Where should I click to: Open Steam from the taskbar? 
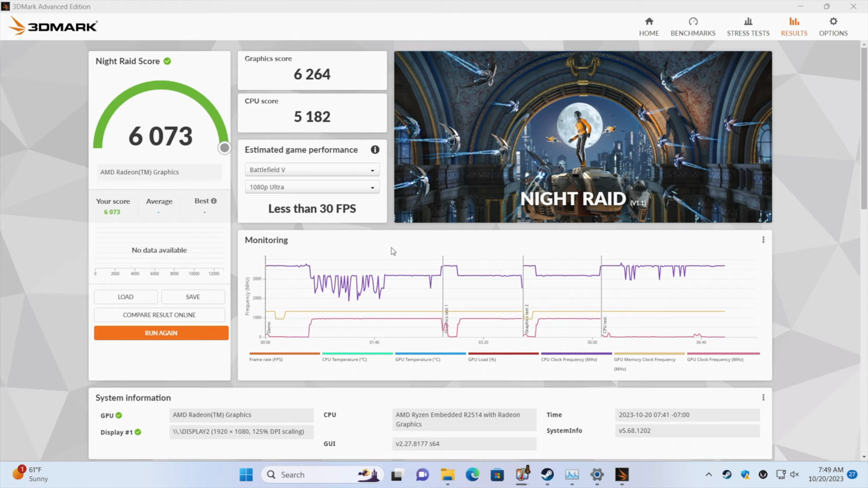click(x=547, y=475)
